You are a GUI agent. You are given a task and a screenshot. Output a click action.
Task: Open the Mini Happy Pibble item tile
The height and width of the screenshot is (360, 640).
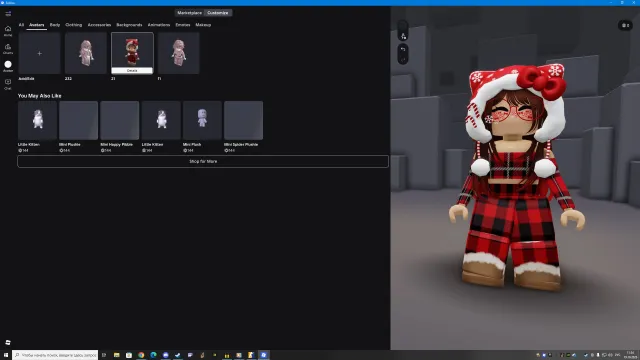tap(120, 120)
